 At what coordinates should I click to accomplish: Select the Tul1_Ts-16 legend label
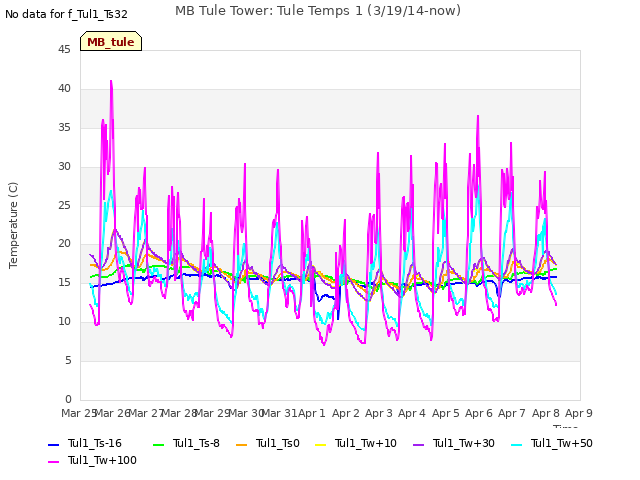95,443
